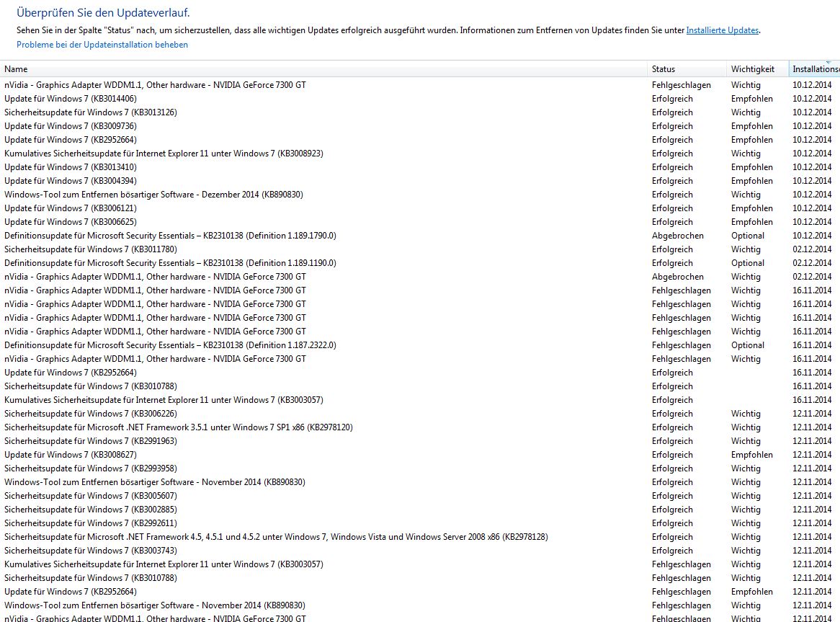The height and width of the screenshot is (622, 840).
Task: Click Fehlgeschlagen status of Definition 1.187.2322.0 row
Action: pos(682,345)
